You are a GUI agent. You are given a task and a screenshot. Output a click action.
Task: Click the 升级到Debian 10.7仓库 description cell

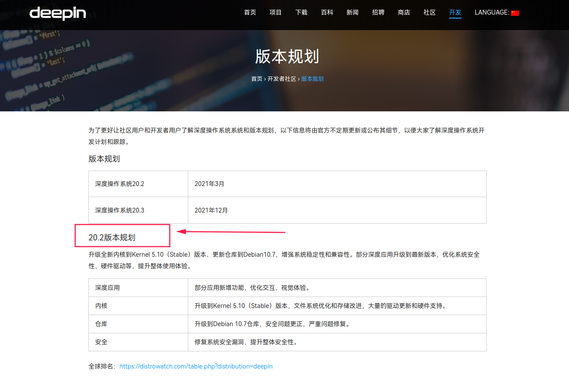click(x=337, y=324)
